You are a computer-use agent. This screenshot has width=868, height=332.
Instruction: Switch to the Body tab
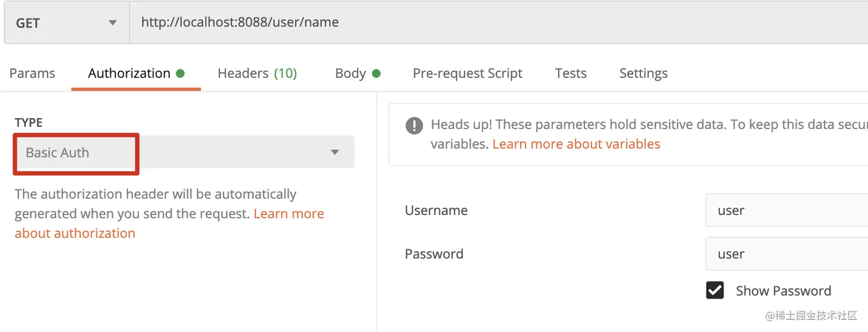[x=350, y=73]
